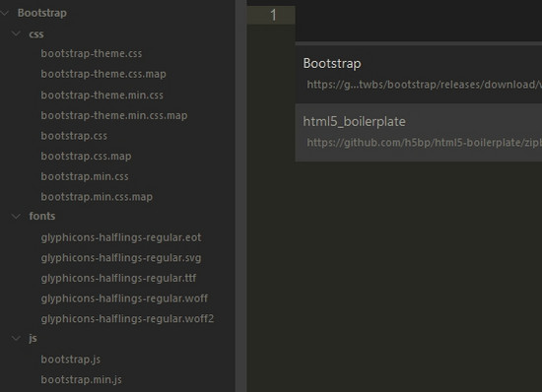This screenshot has height=392, width=542.
Task: Open bootstrap.min.js file
Action: pyautogui.click(x=81, y=379)
